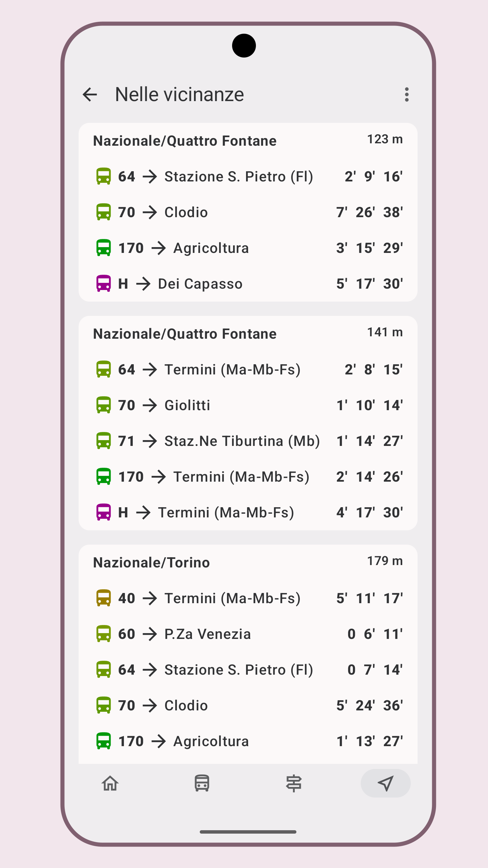Open the bus lines tab
The height and width of the screenshot is (868, 488).
202,783
